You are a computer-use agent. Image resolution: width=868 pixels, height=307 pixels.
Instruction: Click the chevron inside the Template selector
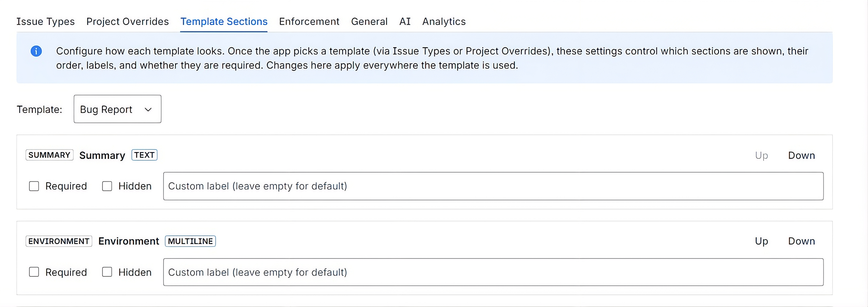148,110
